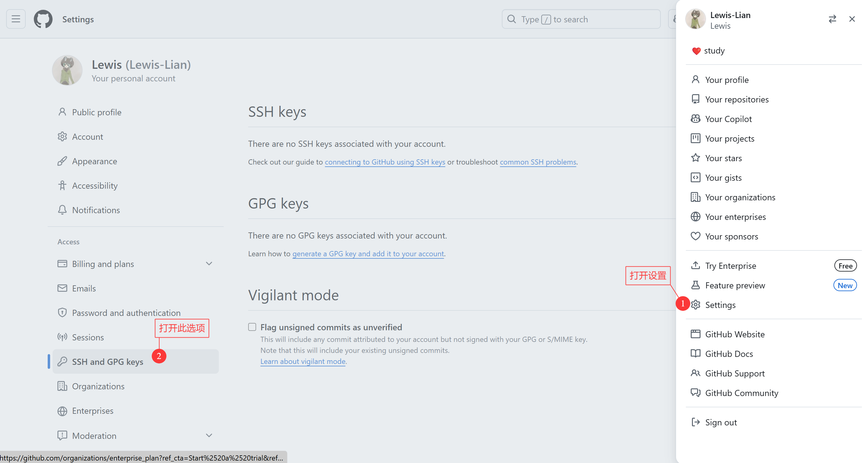
Task: Open connecting to GitHub using SSH keys link
Action: [385, 162]
